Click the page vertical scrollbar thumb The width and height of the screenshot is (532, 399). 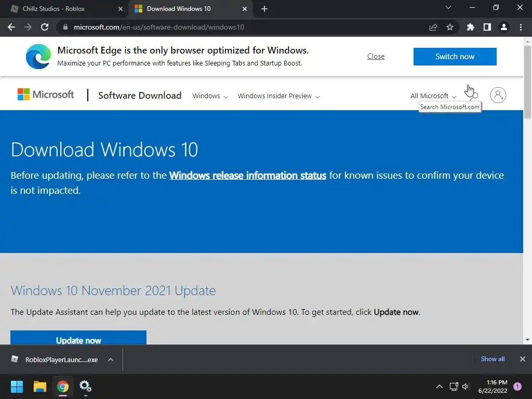click(x=527, y=82)
